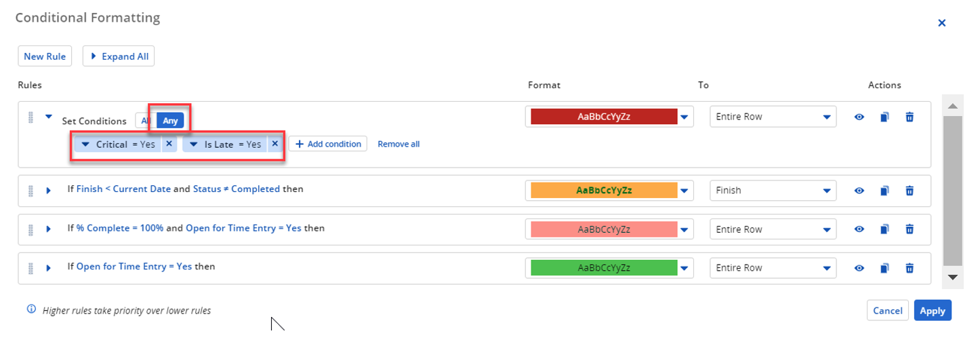
Task: Click the info icon next to the priority note
Action: click(x=30, y=309)
